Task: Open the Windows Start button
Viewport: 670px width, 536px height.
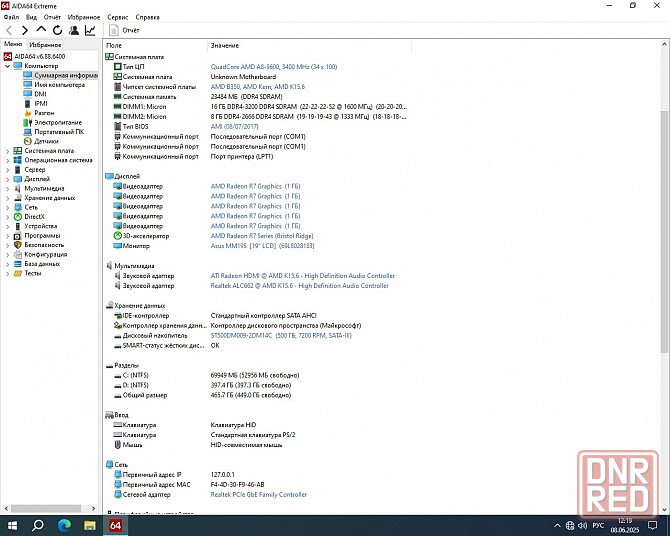Action: (12, 525)
